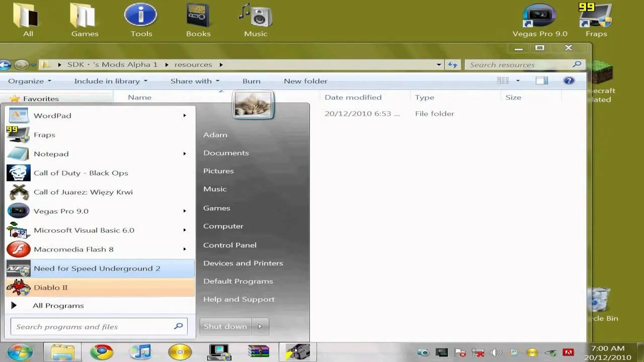Launch Call of Duty - Black Ops
This screenshot has width=644, height=362.
100,173
